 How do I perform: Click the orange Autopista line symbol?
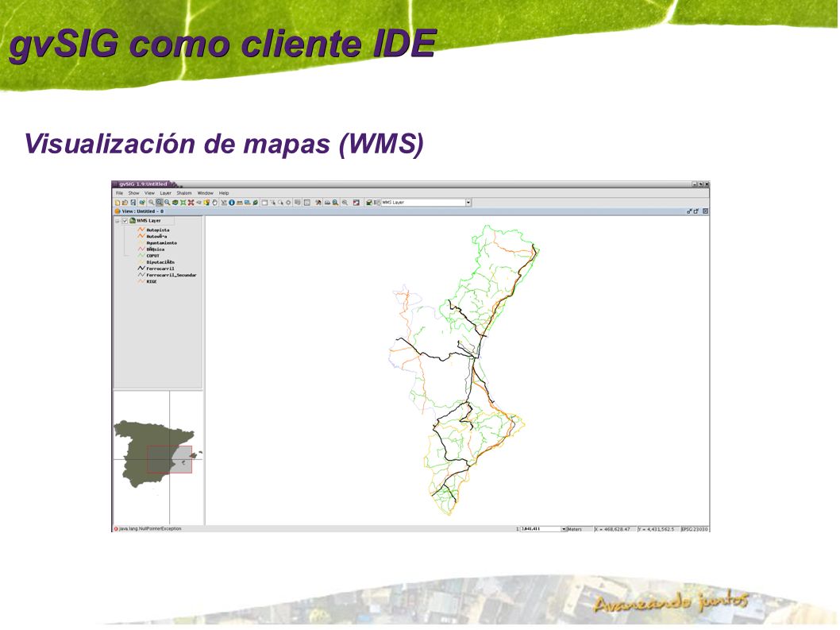point(141,230)
